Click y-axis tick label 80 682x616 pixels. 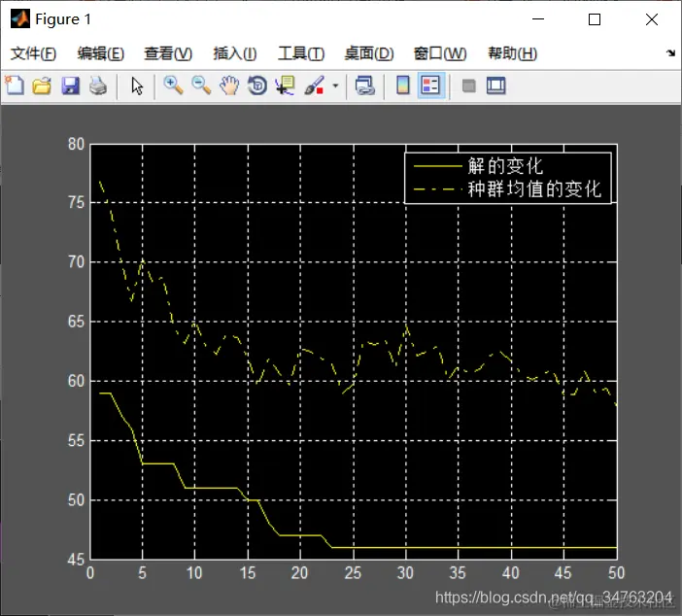76,144
